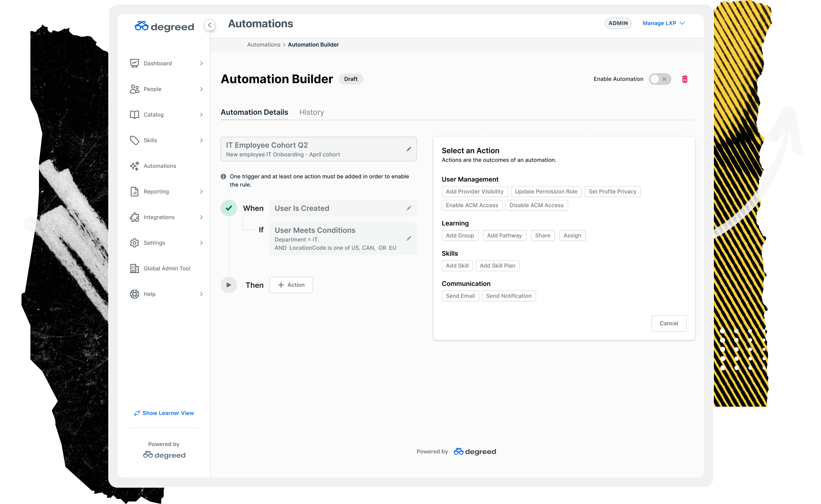
Task: Cancel the Select an Action panel
Action: tap(669, 323)
